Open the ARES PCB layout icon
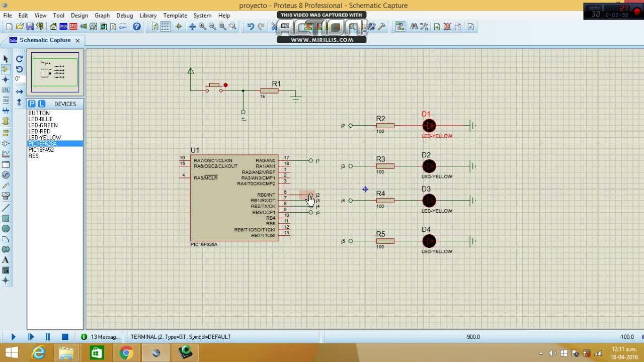The width and height of the screenshot is (644, 362). point(73,27)
